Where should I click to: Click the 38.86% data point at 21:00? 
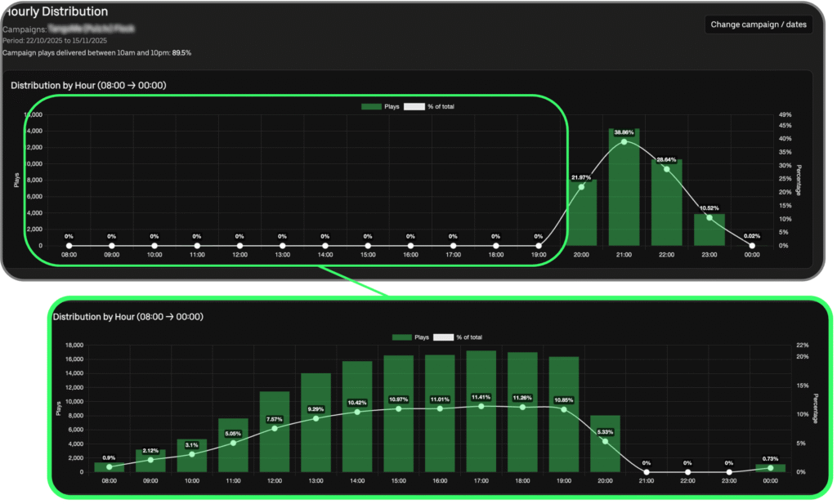[x=624, y=142]
